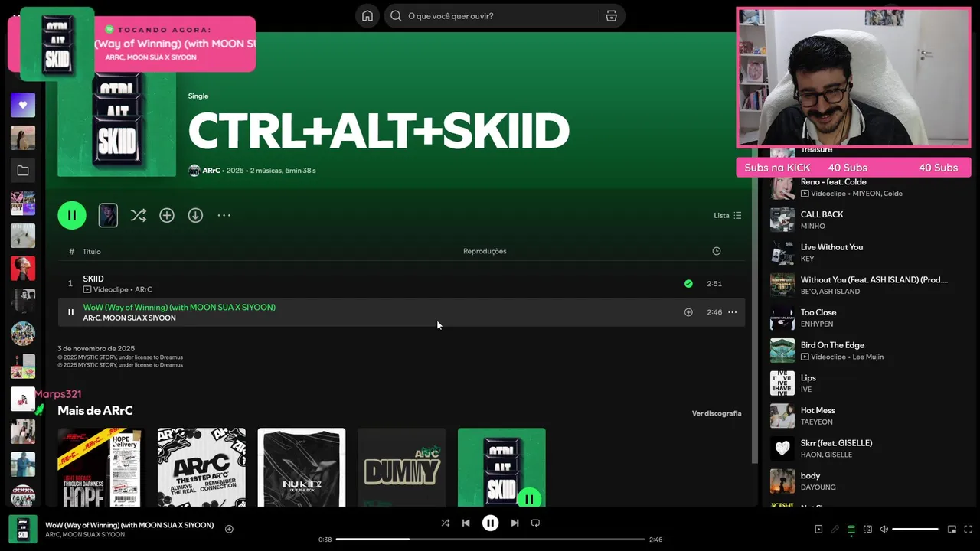Pause playback in the bottom player bar

(490, 523)
